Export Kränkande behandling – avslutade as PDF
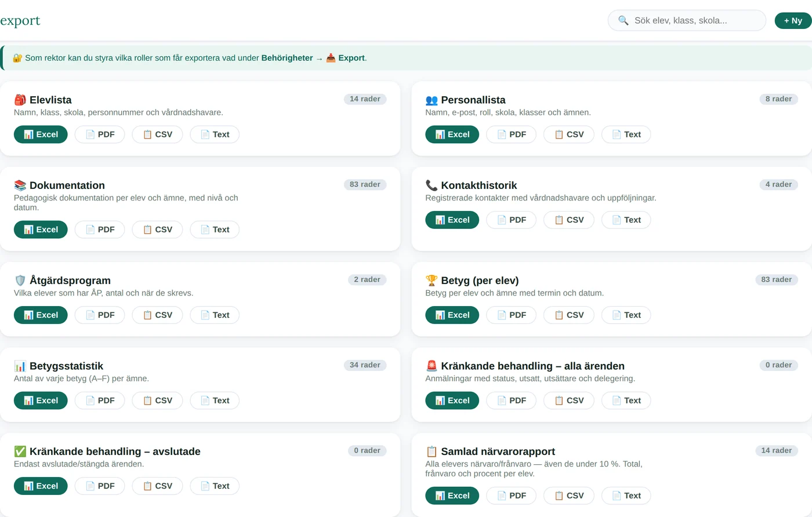The height and width of the screenshot is (517, 812). coord(100,486)
